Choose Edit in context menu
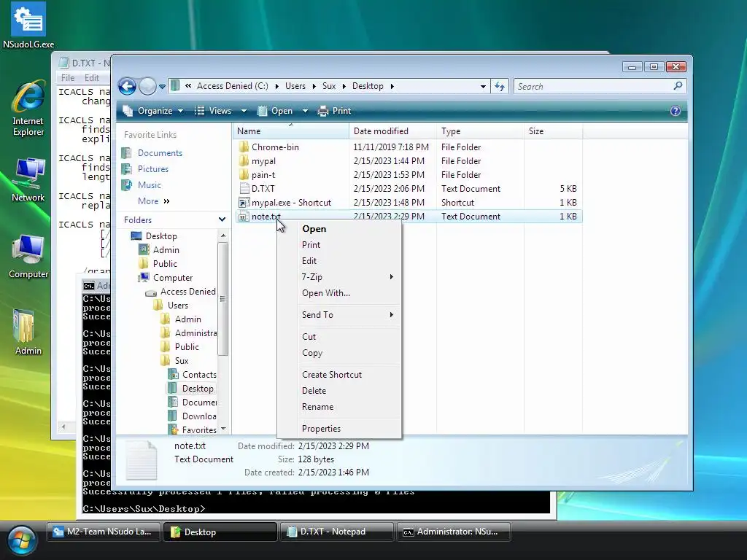 tap(338, 261)
